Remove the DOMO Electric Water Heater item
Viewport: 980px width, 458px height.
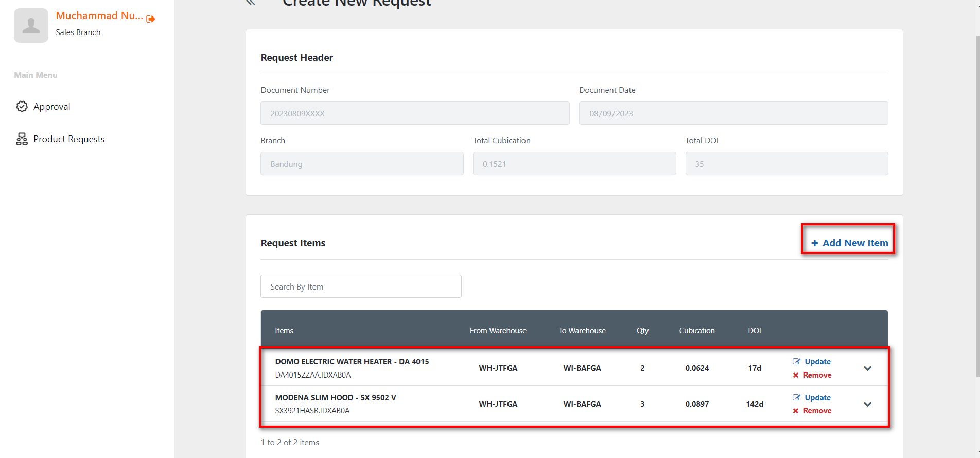tap(817, 375)
